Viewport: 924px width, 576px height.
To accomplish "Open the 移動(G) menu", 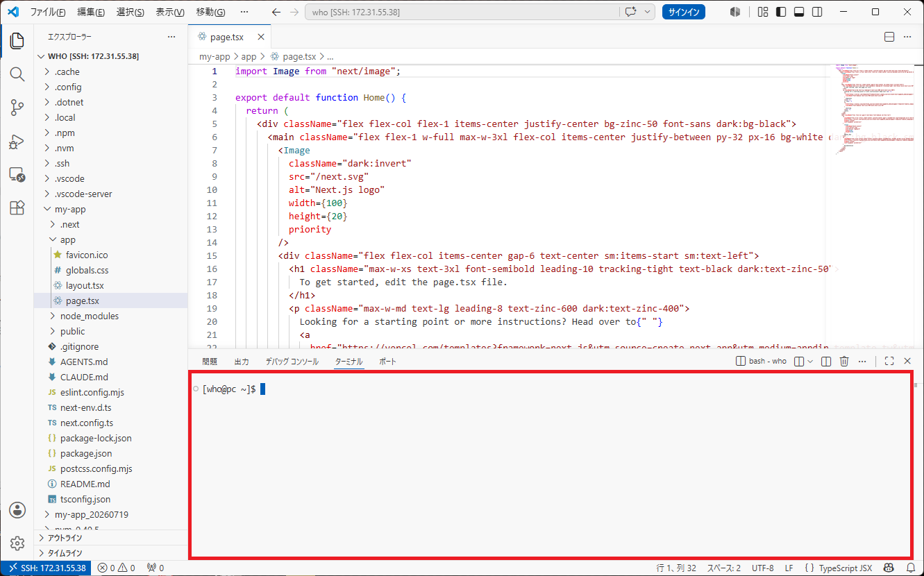I will point(210,12).
